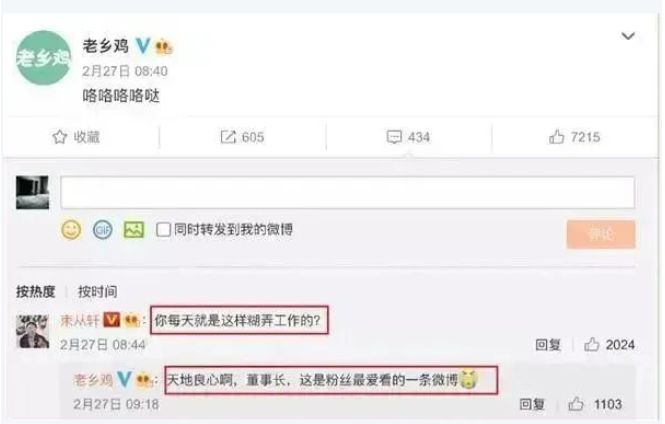Focus the comment text input box
The height and width of the screenshot is (424, 665).
348,192
